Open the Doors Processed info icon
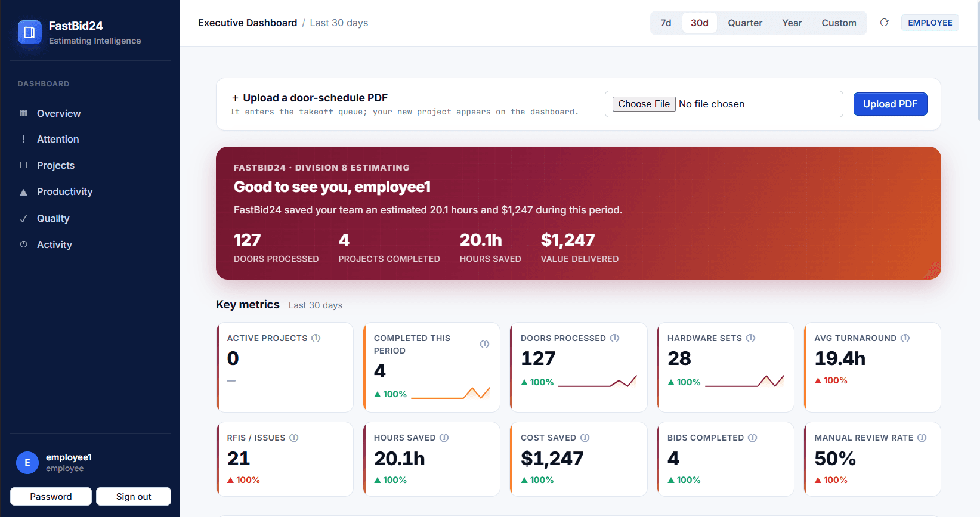The width and height of the screenshot is (980, 517). (x=615, y=338)
